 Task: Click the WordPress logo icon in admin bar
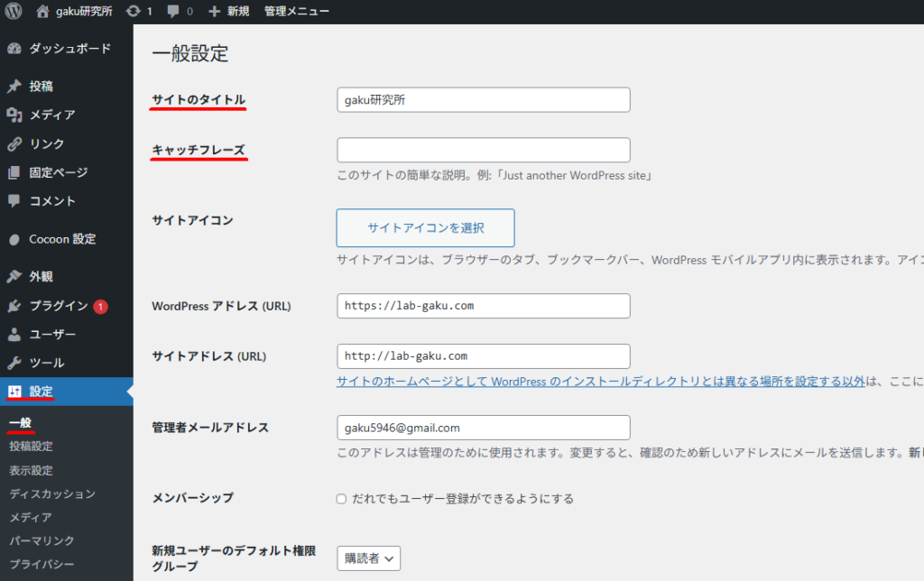click(14, 12)
